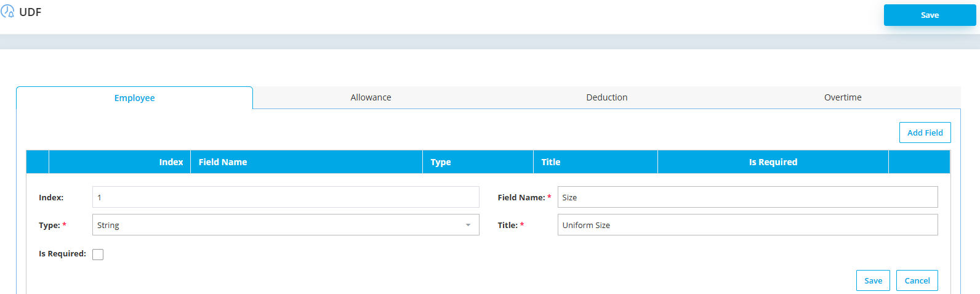This screenshot has width=980, height=294.
Task: Focus the Title input containing Uniform Size
Action: 747,225
